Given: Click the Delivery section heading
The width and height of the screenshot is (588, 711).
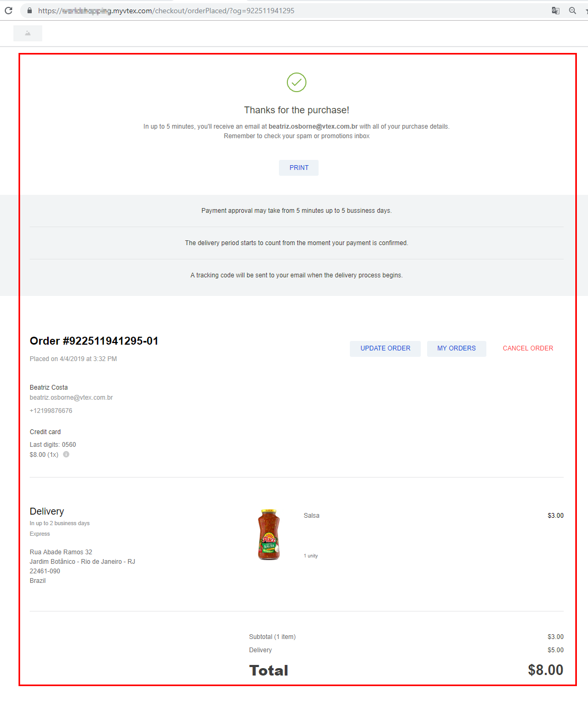Looking at the screenshot, I should [47, 511].
